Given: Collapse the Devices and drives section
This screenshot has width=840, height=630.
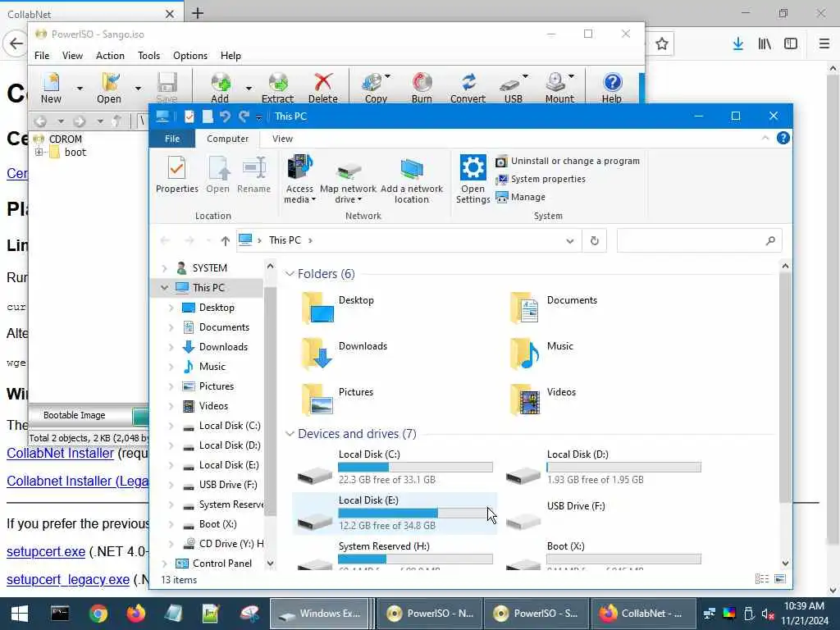Looking at the screenshot, I should (x=290, y=433).
